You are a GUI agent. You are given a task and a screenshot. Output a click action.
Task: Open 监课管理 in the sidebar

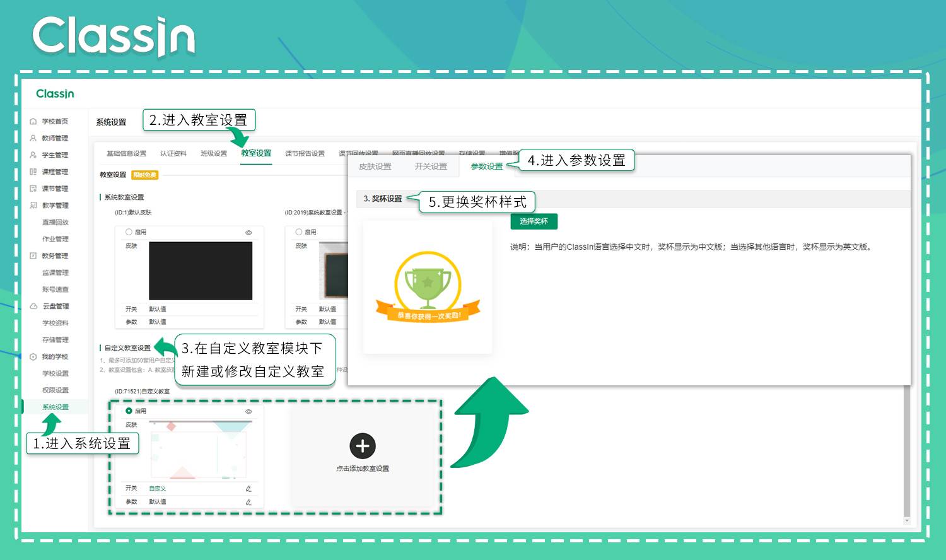pos(55,272)
